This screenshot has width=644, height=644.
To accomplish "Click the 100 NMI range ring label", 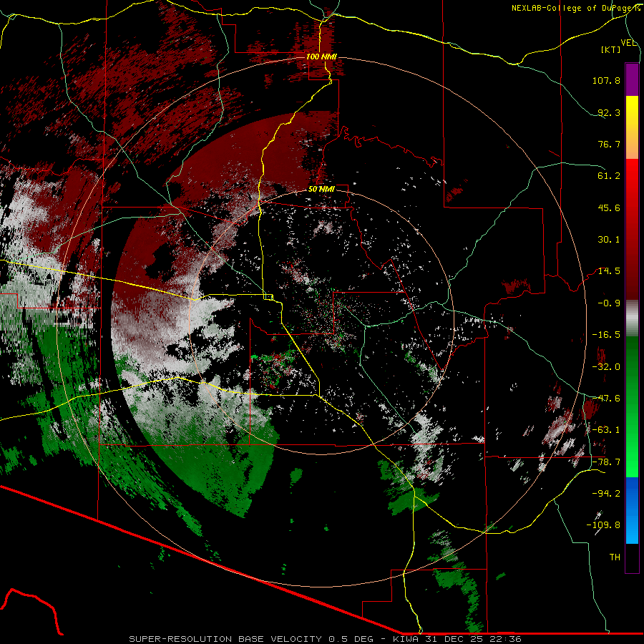I will [321, 57].
